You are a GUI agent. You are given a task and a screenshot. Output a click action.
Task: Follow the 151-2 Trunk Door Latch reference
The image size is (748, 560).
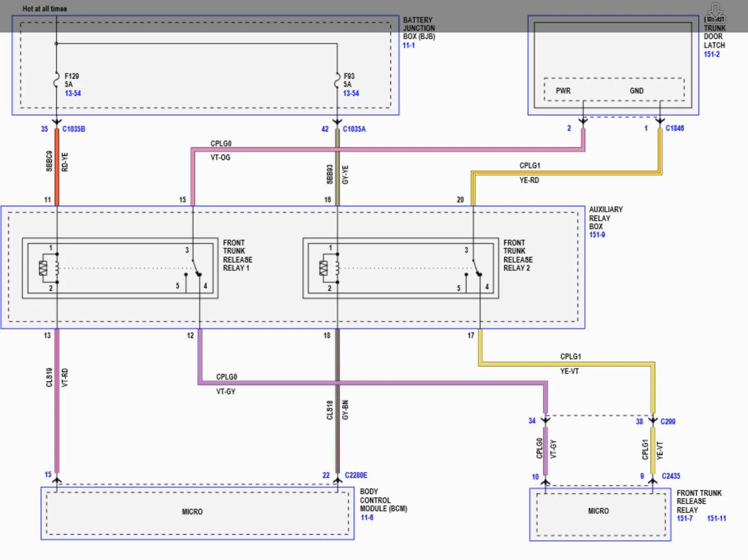711,54
